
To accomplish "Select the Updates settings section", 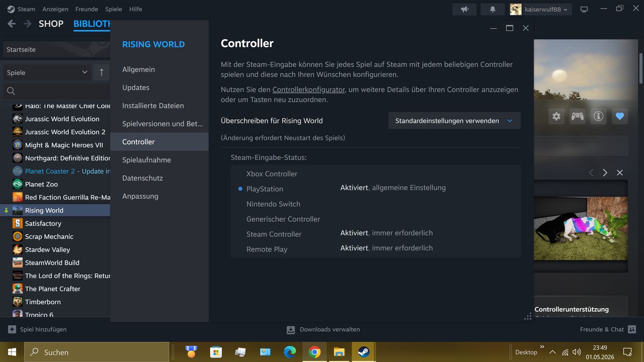I will click(159, 87).
